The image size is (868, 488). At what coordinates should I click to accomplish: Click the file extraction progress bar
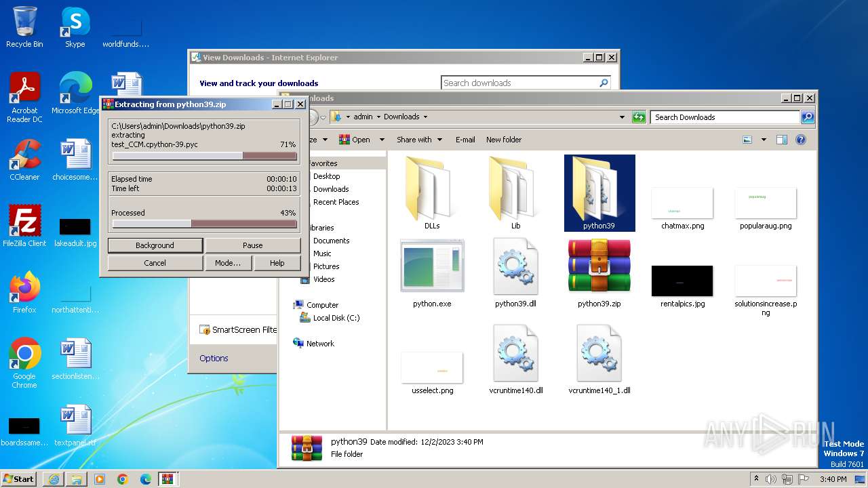tap(204, 156)
